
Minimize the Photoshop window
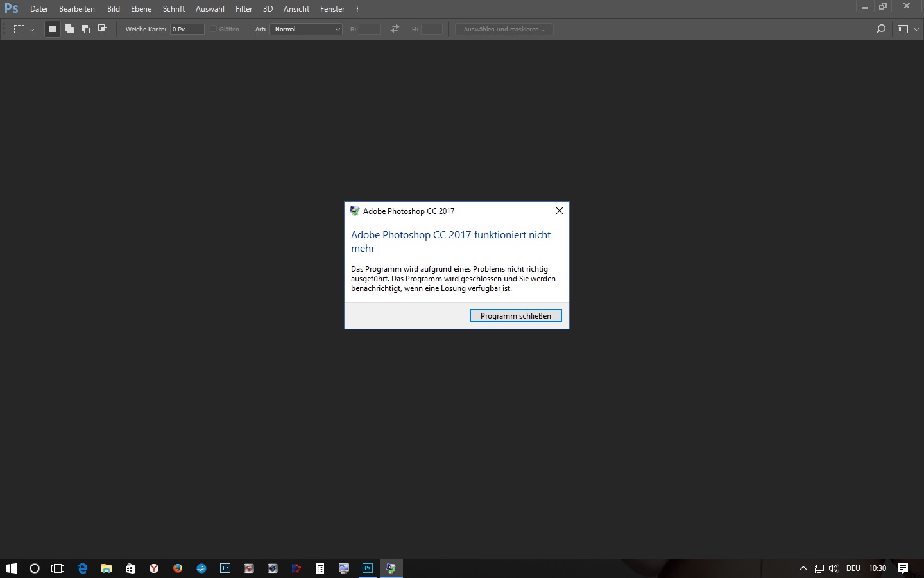[865, 6]
